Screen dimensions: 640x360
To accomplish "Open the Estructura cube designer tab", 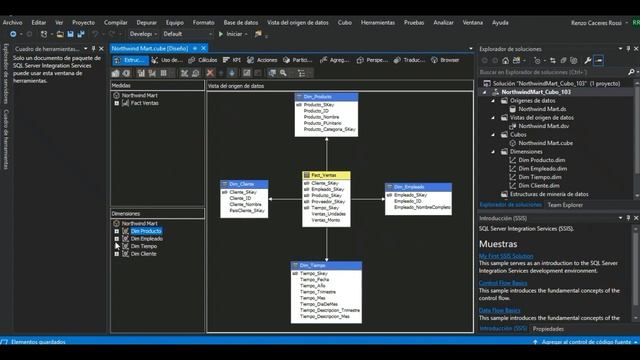I will [x=130, y=60].
